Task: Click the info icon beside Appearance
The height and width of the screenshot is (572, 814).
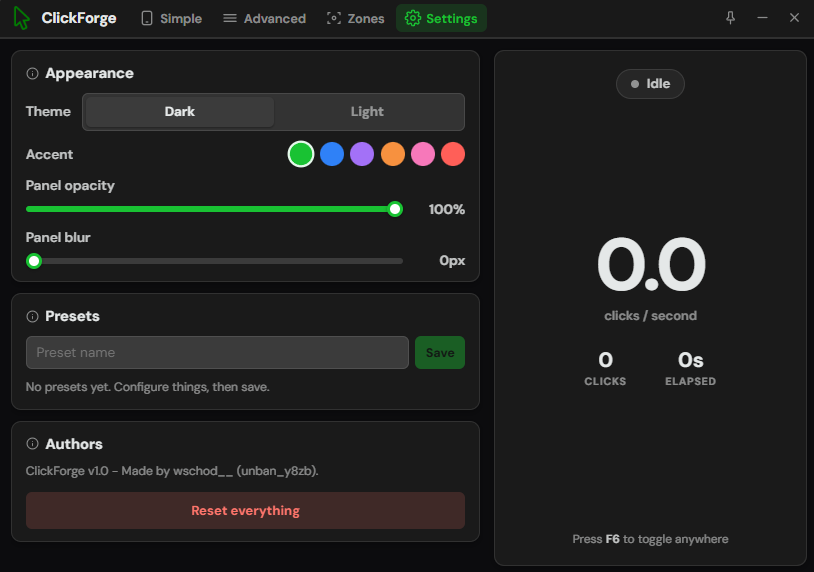Action: 32,74
